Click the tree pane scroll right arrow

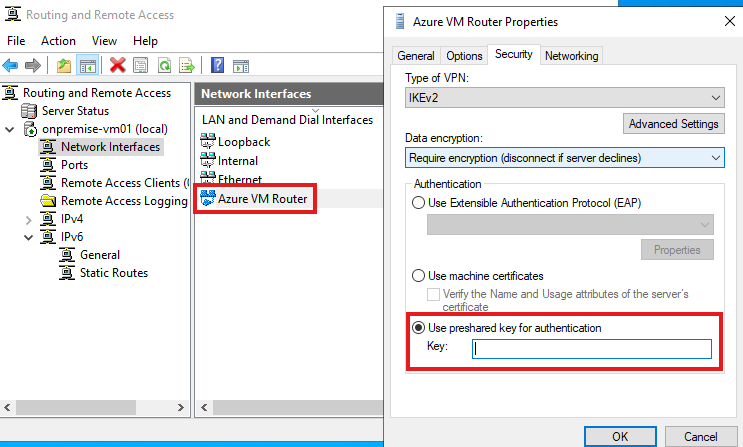tap(181, 407)
